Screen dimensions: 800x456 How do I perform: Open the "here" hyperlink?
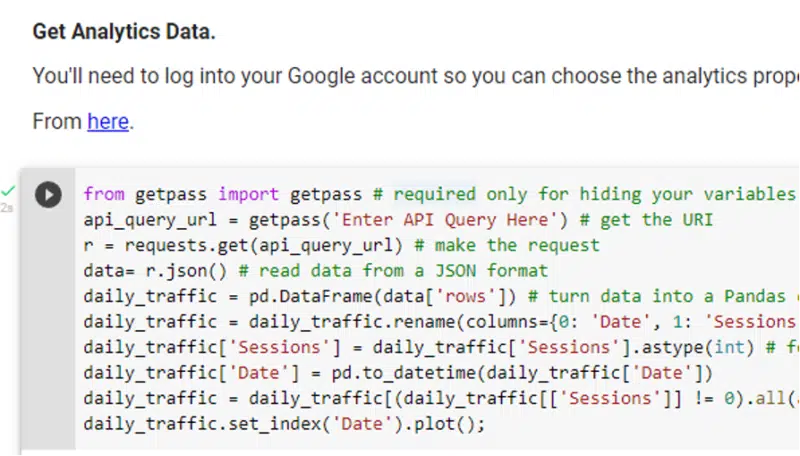[x=108, y=122]
